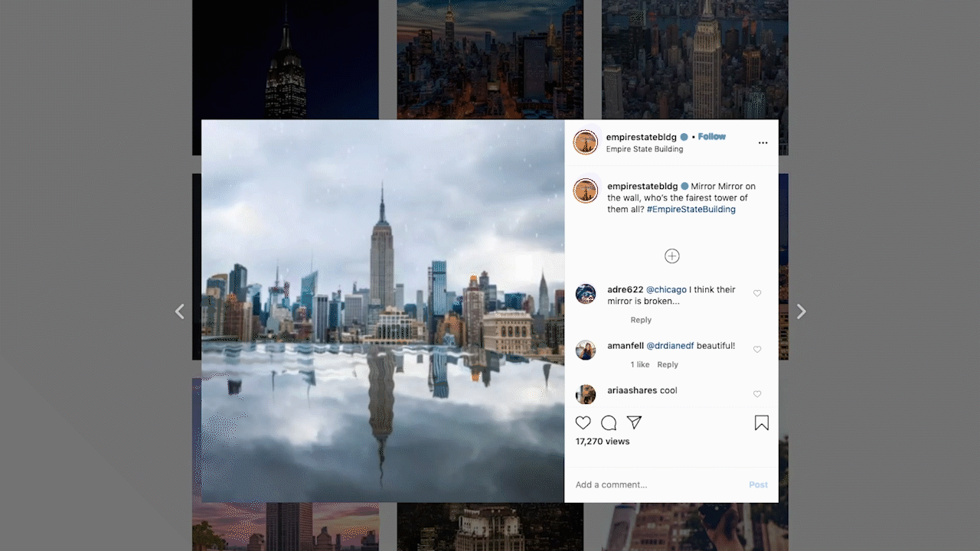Open empirestatebldg caption avatar
This screenshot has height=551, width=980.
tap(586, 191)
